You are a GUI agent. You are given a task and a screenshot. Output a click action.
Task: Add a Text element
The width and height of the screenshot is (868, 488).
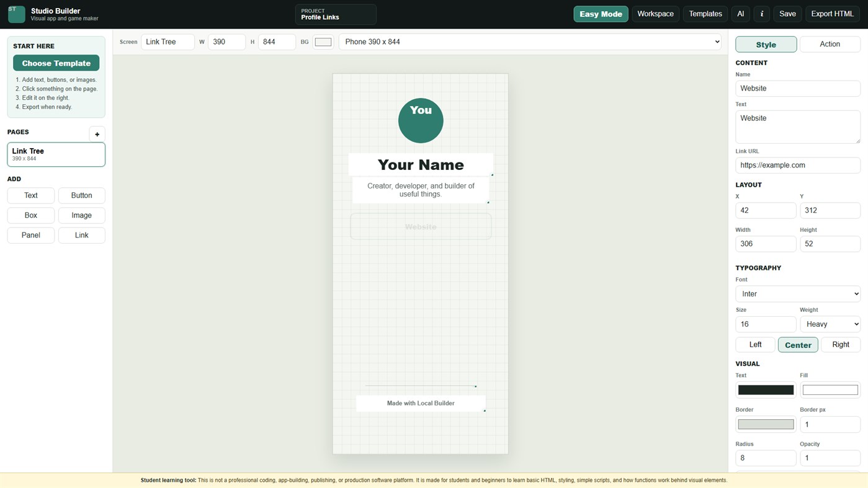point(31,195)
